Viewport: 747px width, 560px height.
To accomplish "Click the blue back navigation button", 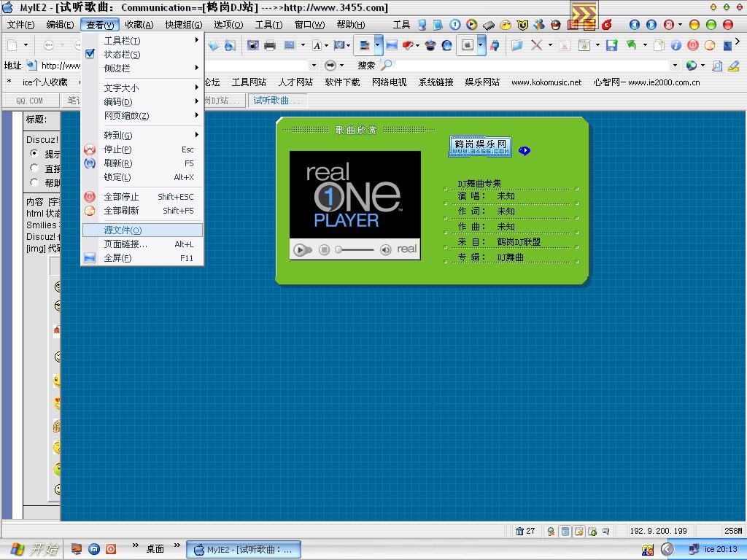I will click(635, 25).
